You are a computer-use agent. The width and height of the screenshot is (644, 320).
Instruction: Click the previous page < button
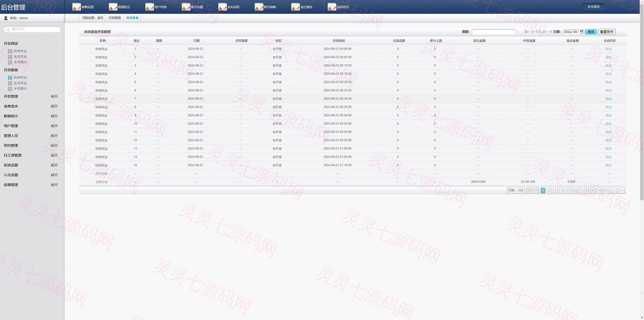[537, 191]
